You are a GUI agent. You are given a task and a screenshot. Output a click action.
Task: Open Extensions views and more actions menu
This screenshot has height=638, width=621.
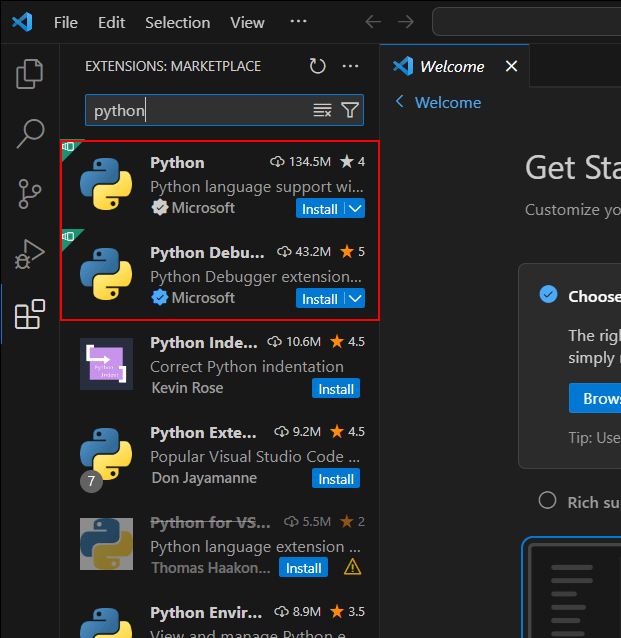pos(350,66)
